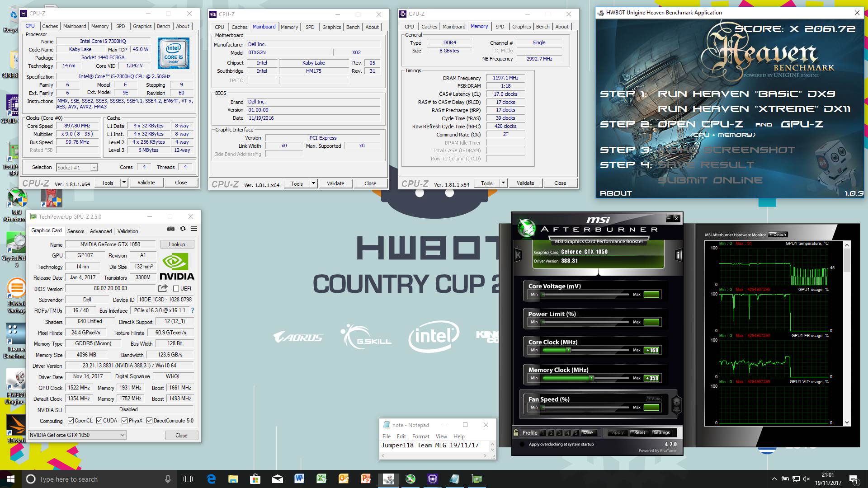The height and width of the screenshot is (488, 868).
Task: Click Close button in GPU-Z
Action: 181,435
